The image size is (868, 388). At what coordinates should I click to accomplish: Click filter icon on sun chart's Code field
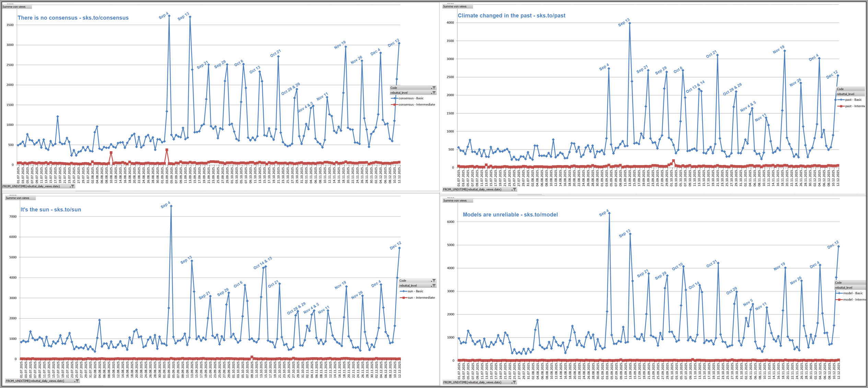click(x=434, y=281)
